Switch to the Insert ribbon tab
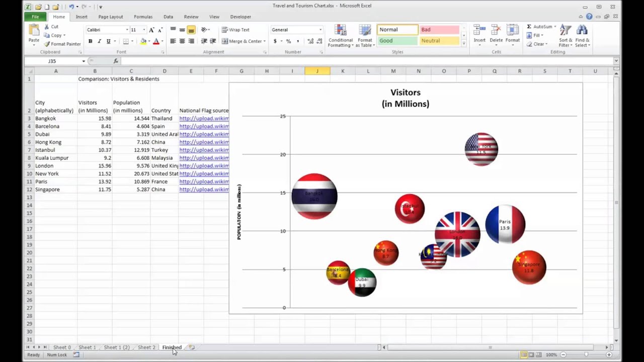Image resolution: width=644 pixels, height=362 pixels. click(x=82, y=17)
